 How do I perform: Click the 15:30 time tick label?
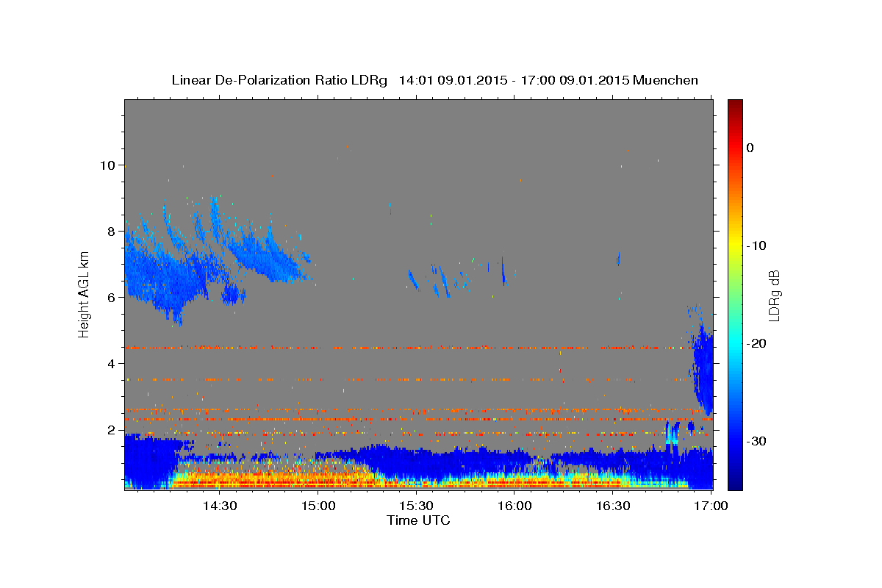click(x=417, y=506)
